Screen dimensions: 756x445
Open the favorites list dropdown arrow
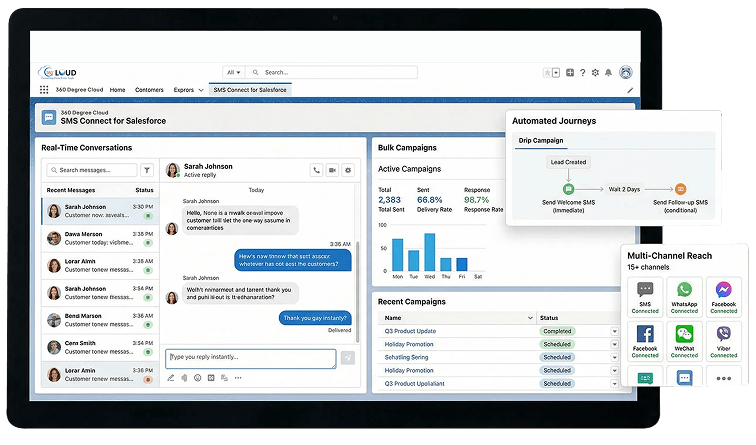tap(556, 73)
